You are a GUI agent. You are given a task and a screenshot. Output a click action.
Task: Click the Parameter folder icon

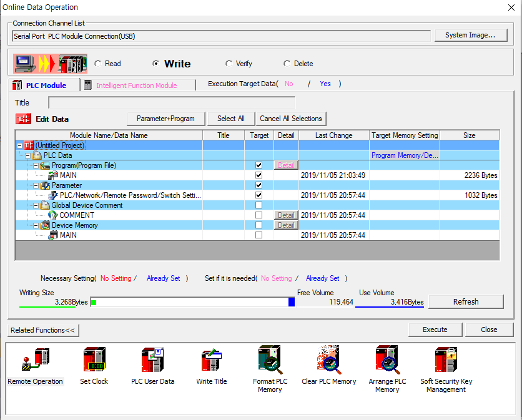[45, 185]
